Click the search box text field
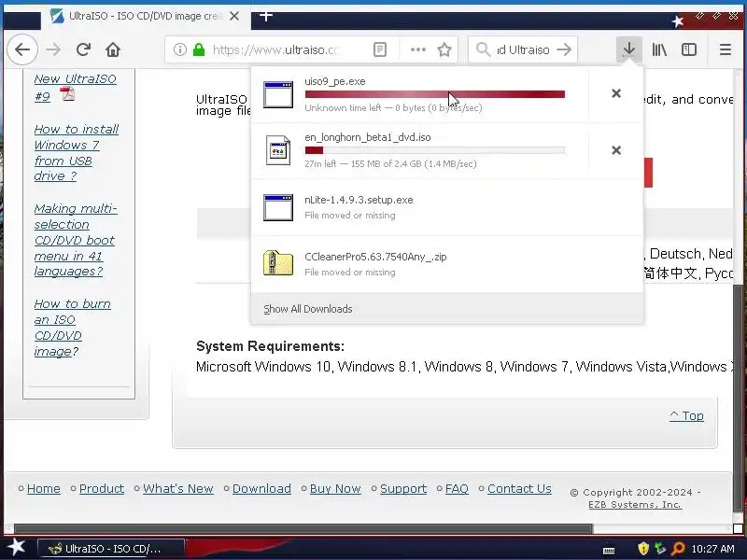Viewport: 747px width, 560px height. click(523, 49)
